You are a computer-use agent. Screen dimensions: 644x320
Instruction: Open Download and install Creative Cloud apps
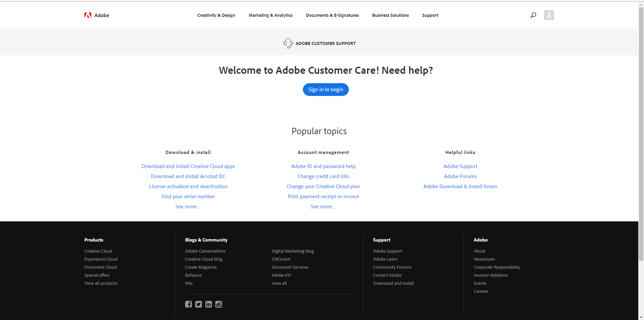tap(188, 166)
